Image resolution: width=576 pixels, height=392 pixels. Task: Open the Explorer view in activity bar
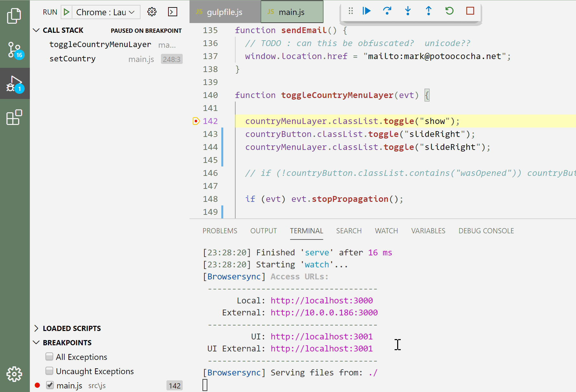point(14,16)
